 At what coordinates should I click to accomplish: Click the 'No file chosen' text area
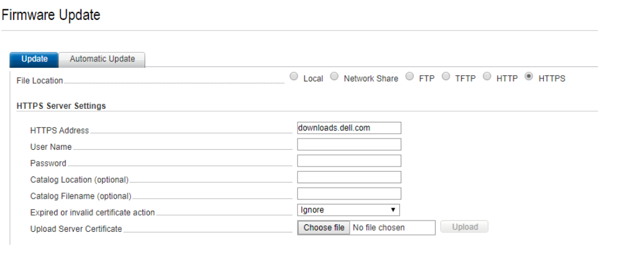pyautogui.click(x=392, y=228)
